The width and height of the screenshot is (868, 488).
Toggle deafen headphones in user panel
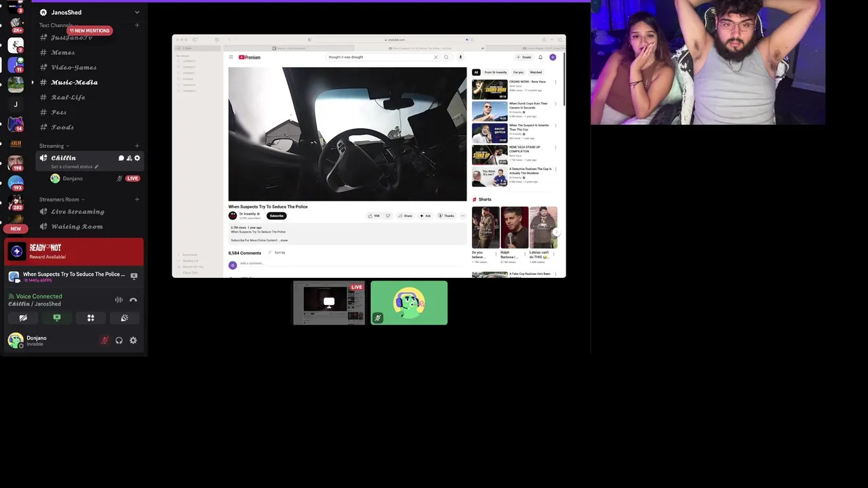119,340
